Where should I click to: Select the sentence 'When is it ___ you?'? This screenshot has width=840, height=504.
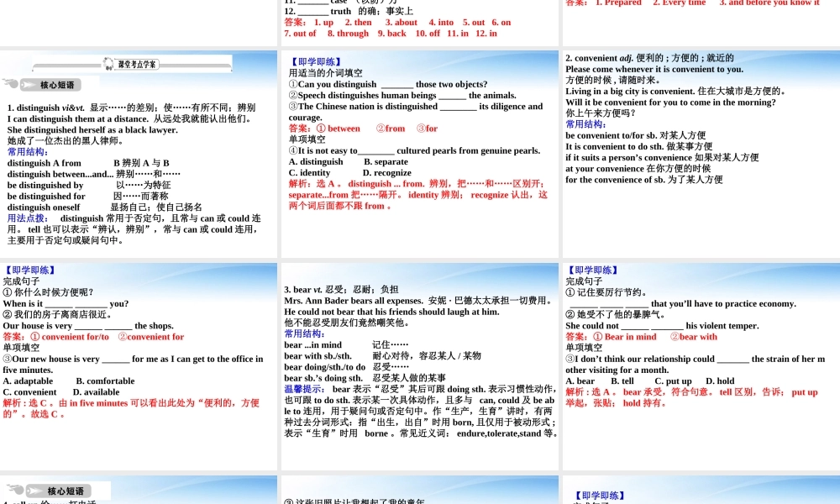click(66, 304)
